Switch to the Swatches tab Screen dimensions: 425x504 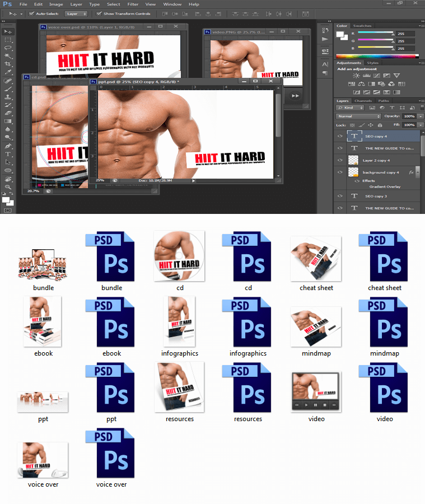362,26
